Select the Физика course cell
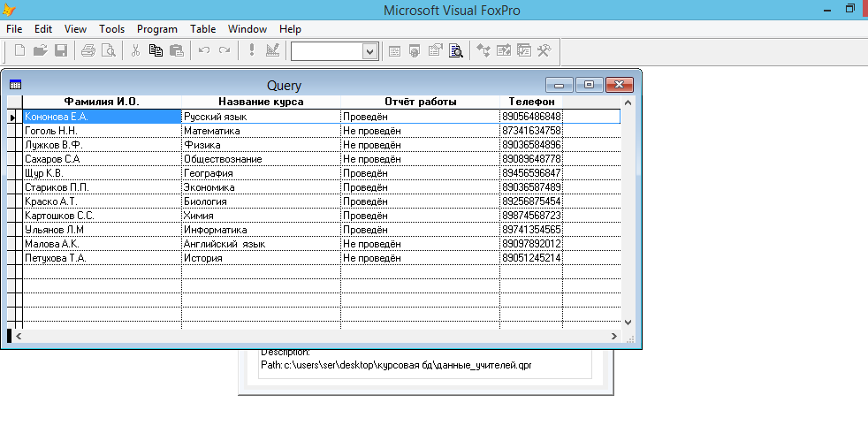Viewport: 868px width, 433px height. click(x=261, y=145)
